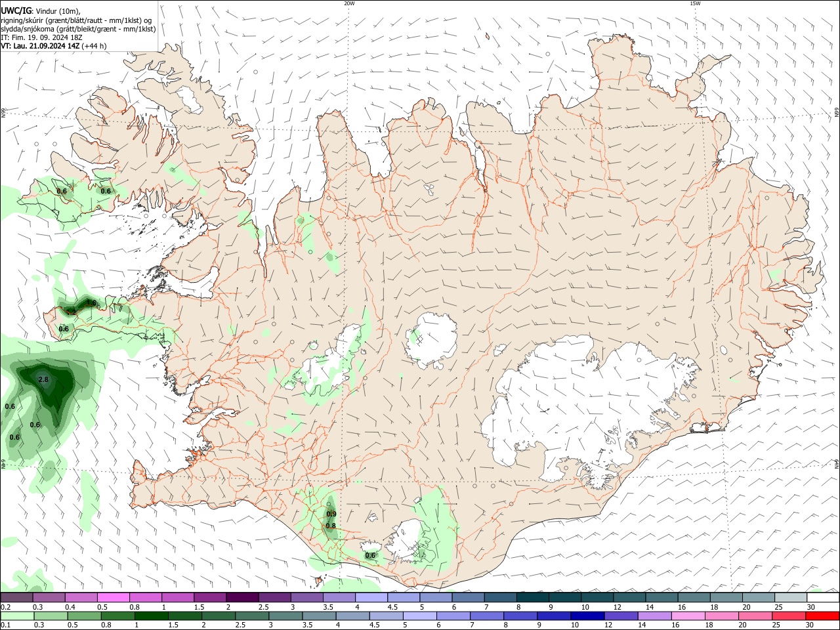The image size is (840, 630).
Task: Click the 0.2 label on the upper scale
Action: [5, 607]
